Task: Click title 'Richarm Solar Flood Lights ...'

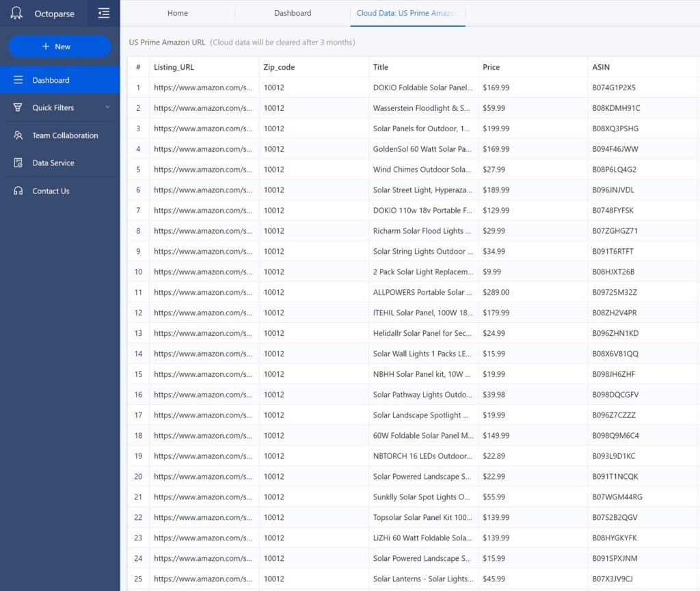Action: 422,231
